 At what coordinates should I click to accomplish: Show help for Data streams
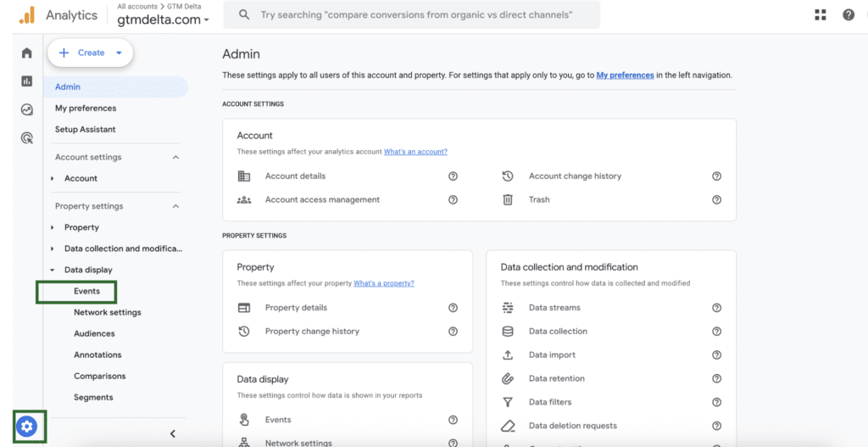pos(716,308)
